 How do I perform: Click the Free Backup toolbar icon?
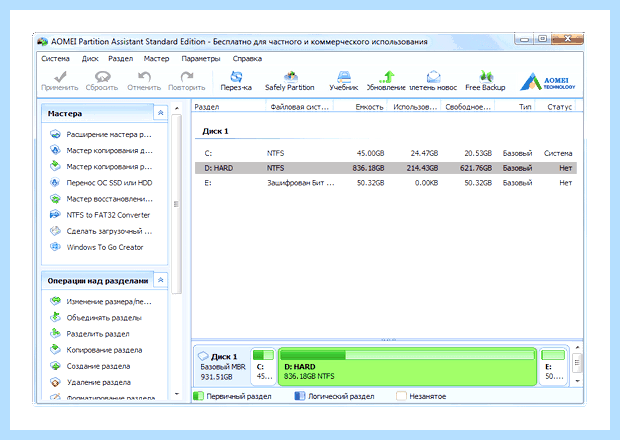pyautogui.click(x=486, y=76)
